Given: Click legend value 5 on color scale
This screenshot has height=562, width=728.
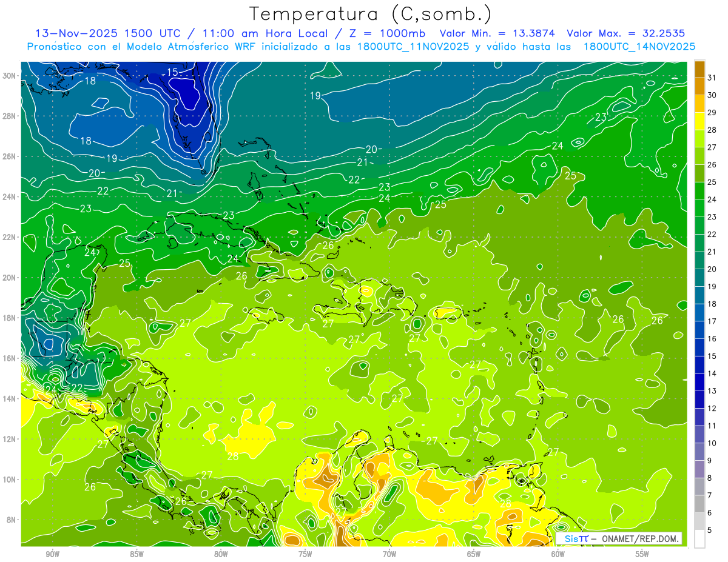Looking at the screenshot, I should 710,530.
